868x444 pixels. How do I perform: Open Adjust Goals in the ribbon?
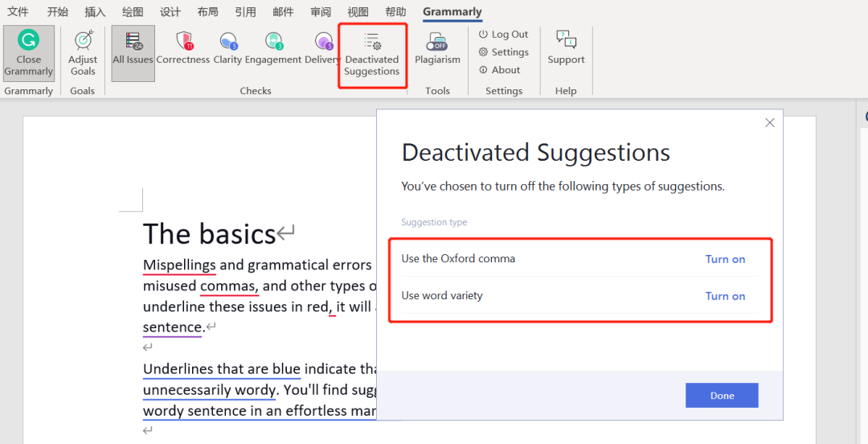click(83, 53)
